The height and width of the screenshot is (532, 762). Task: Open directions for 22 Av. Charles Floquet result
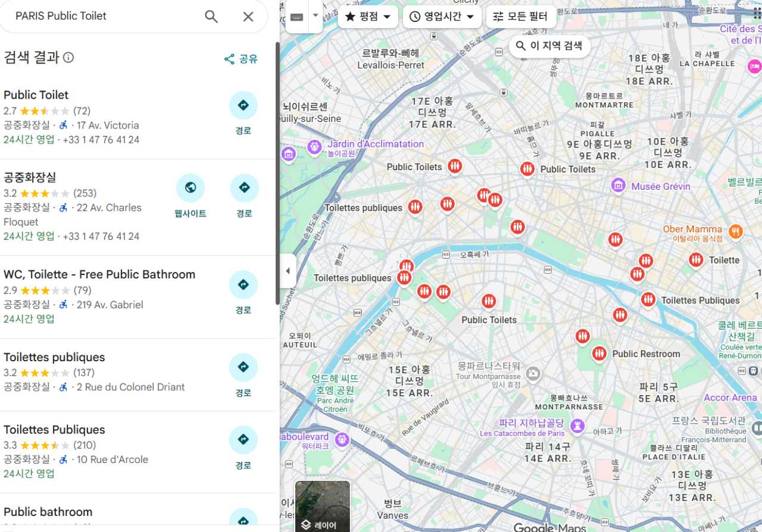tap(244, 188)
